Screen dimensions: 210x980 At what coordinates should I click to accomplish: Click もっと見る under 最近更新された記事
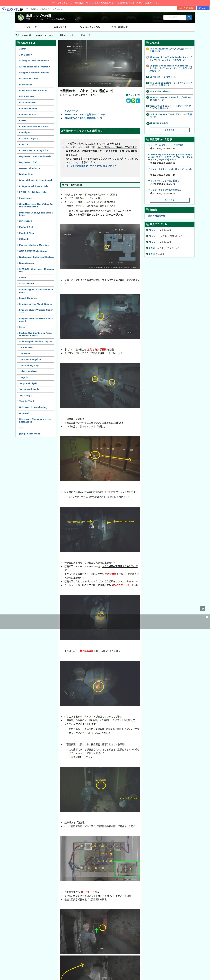pos(169,200)
